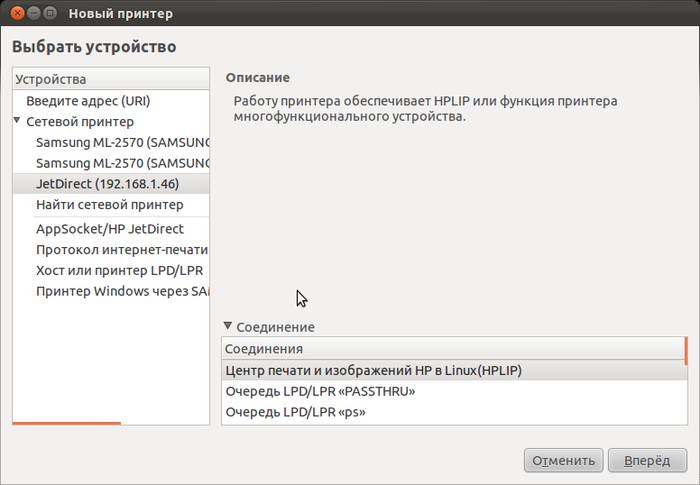Choose Принтер Windows через SAMBA
The width and height of the screenshot is (700, 485).
pyautogui.click(x=121, y=292)
